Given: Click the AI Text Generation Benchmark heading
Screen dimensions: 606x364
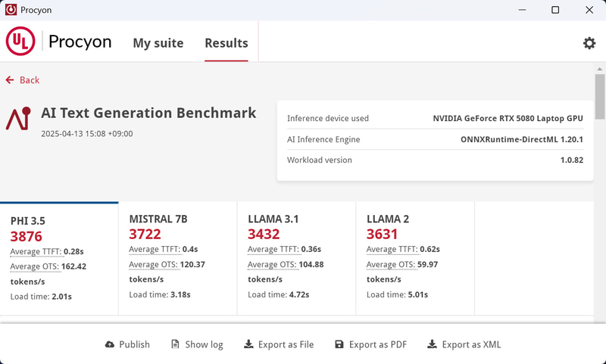Looking at the screenshot, I should (x=148, y=113).
